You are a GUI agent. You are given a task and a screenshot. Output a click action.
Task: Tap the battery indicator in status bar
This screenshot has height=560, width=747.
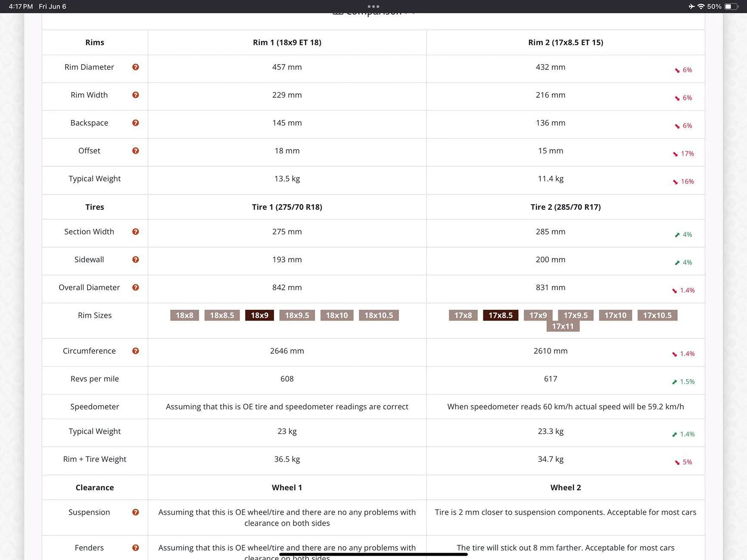tap(731, 6)
